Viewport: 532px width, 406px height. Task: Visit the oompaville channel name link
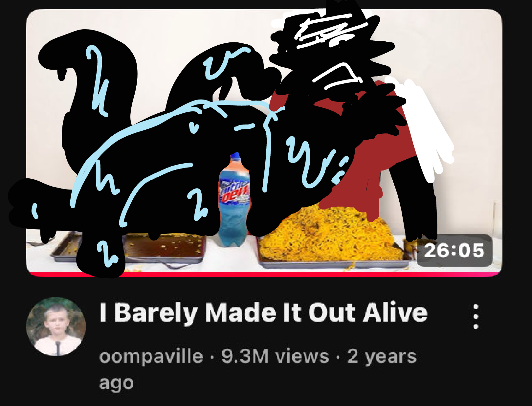click(x=151, y=356)
